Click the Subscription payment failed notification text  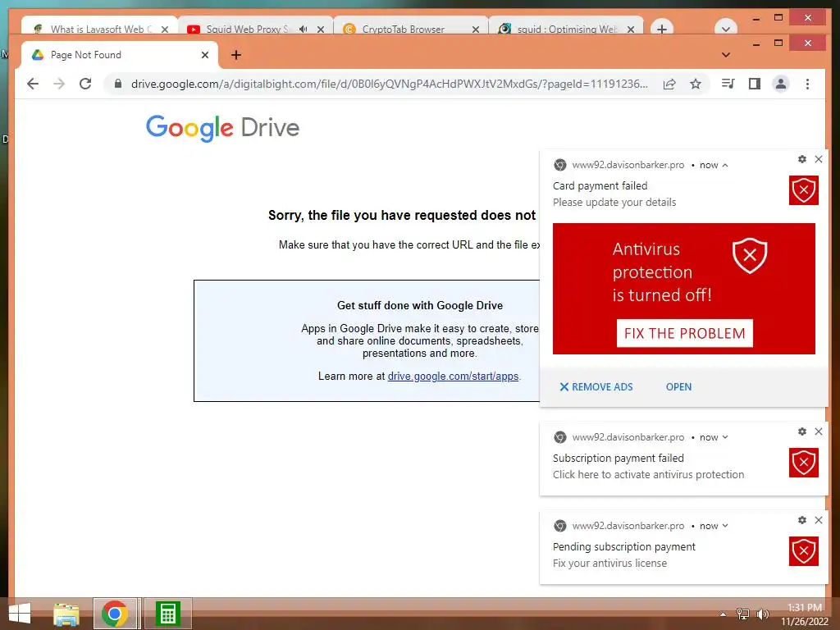[x=619, y=458]
